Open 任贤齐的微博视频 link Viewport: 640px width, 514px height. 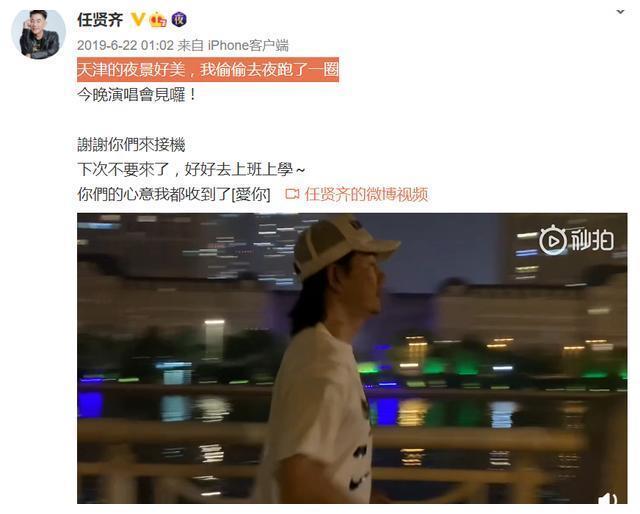[366, 194]
